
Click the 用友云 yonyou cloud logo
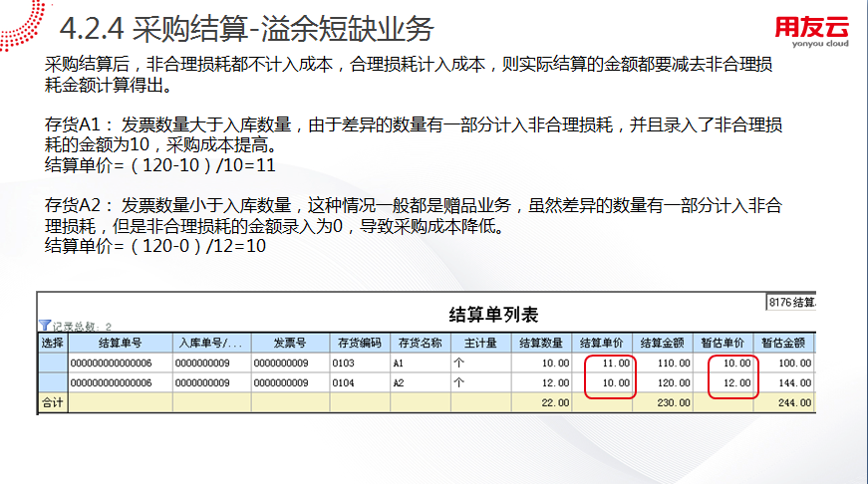point(811,31)
